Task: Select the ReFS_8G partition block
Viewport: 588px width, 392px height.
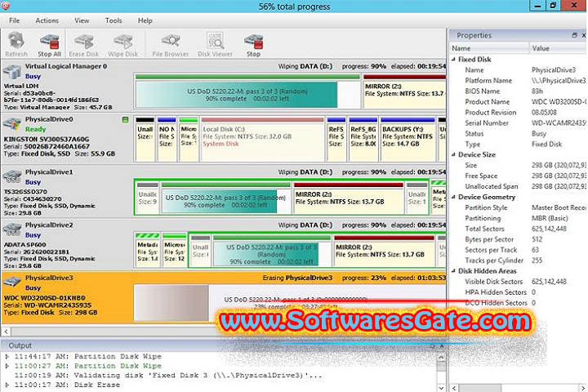Action: click(363, 139)
